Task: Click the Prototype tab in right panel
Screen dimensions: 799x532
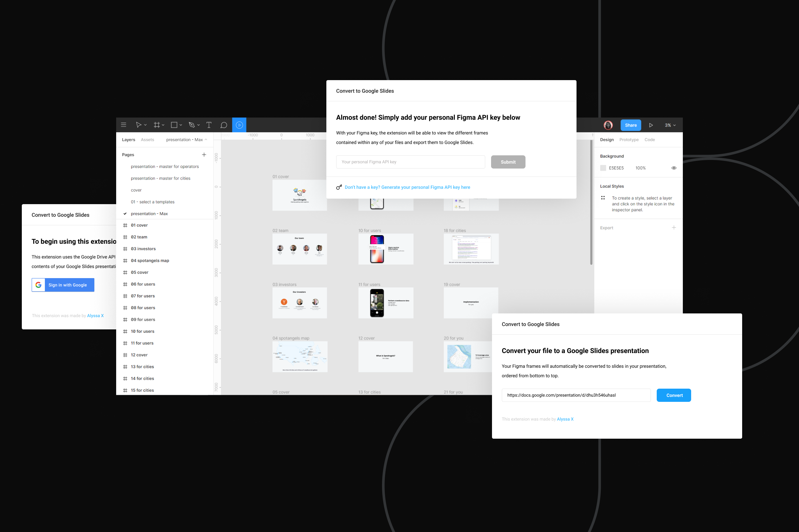Action: click(628, 140)
